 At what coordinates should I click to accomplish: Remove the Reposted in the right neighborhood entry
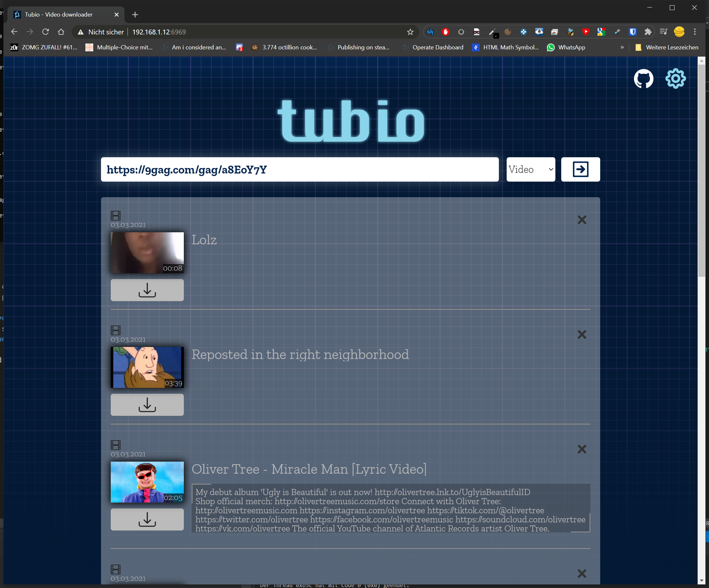(581, 334)
